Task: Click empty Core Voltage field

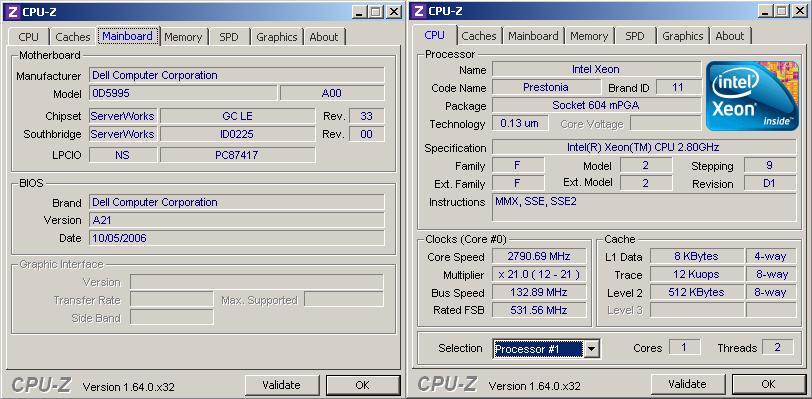Action: click(665, 123)
